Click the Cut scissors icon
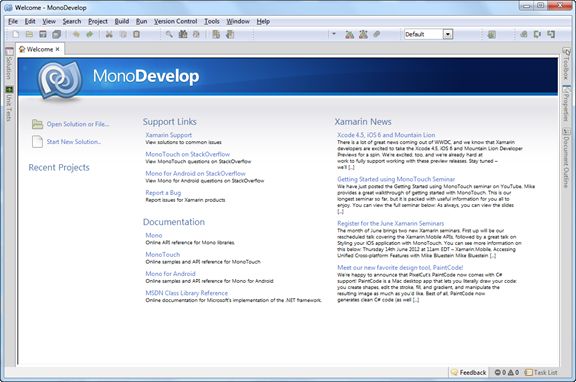The height and width of the screenshot is (382, 576). (109, 35)
